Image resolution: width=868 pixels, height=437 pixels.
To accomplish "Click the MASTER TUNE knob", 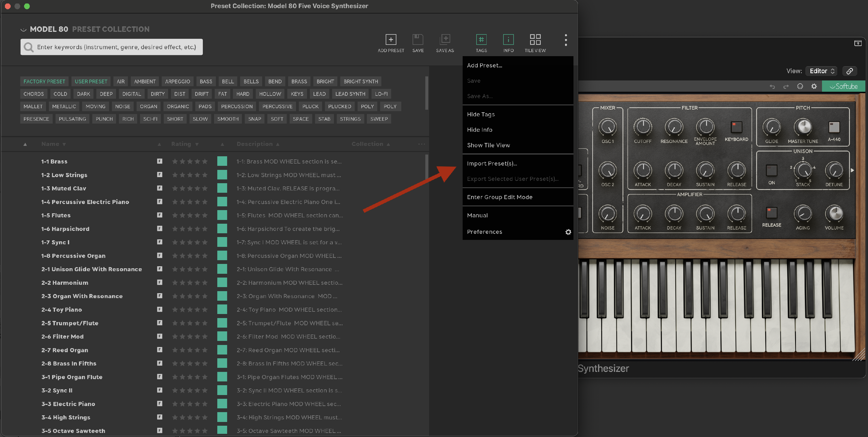I will point(803,127).
